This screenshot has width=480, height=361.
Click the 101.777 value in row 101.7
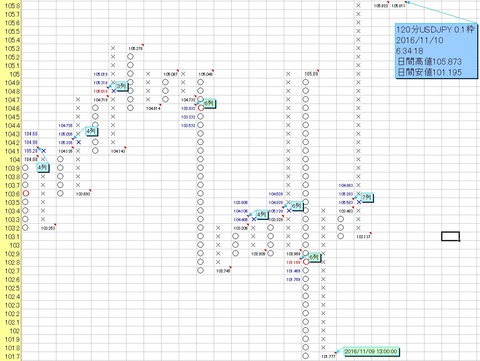(x=328, y=356)
